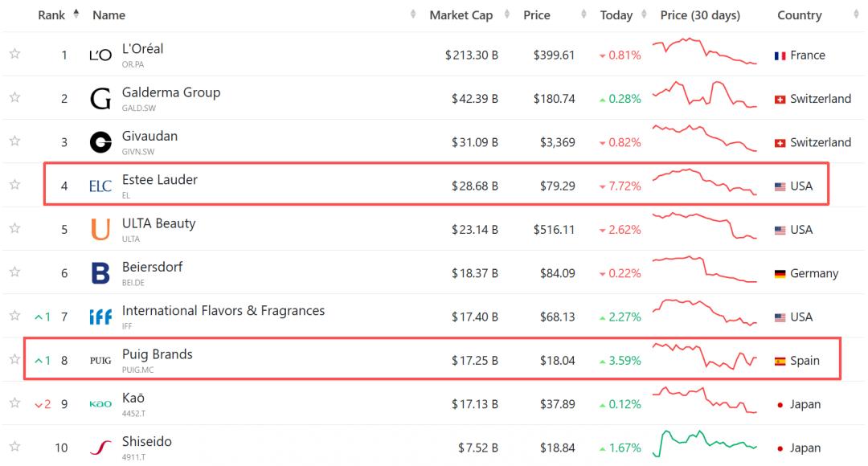Sort table by Rank column header

point(52,15)
